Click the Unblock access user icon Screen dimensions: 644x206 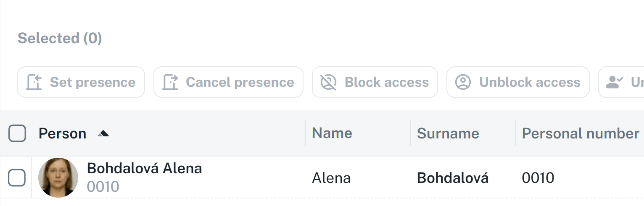tap(463, 82)
